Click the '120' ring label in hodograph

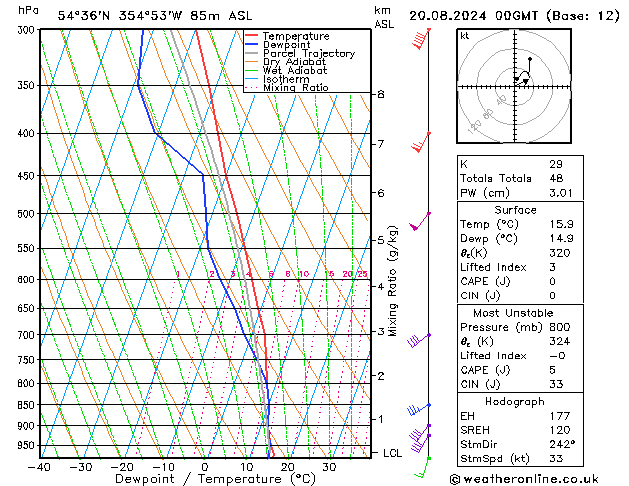pos(475,126)
